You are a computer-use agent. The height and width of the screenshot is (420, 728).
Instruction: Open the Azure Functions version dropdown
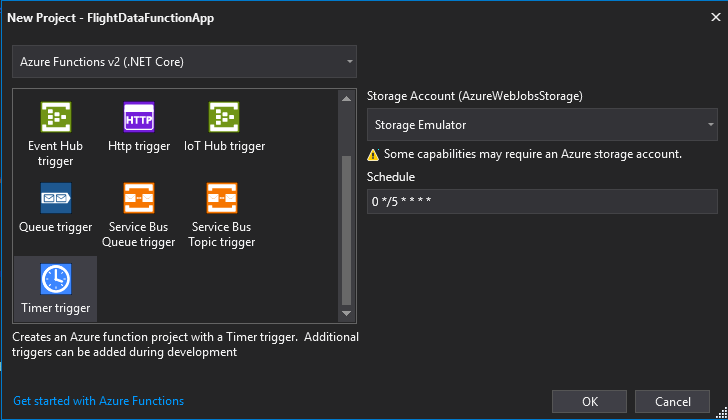click(x=184, y=62)
